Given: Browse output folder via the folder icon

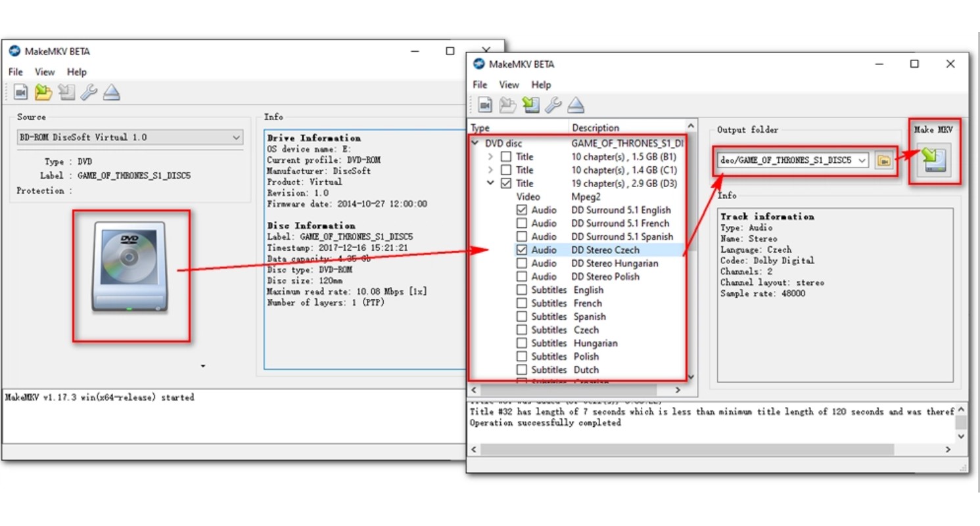Looking at the screenshot, I should [x=884, y=160].
